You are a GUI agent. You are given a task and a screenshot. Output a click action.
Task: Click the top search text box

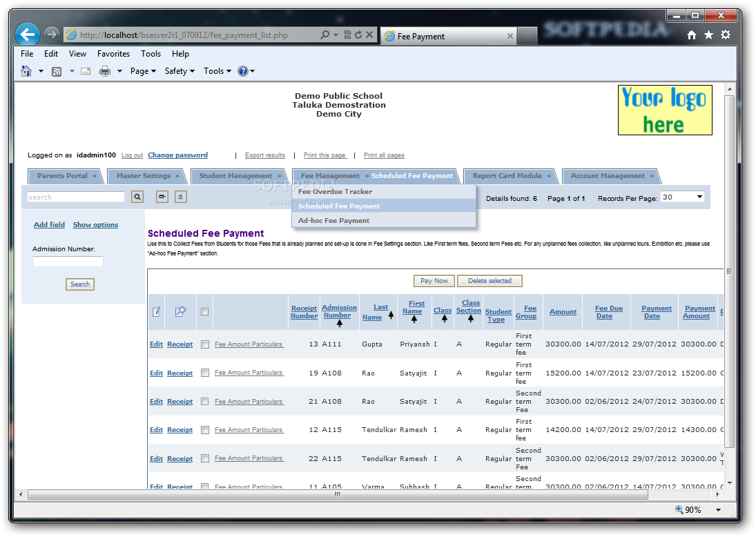point(76,197)
